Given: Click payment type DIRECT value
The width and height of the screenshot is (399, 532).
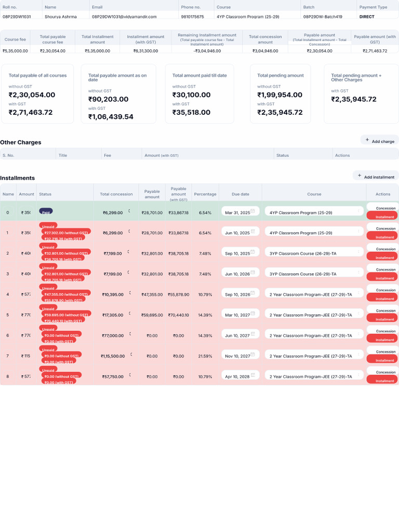Looking at the screenshot, I should tap(367, 17).
